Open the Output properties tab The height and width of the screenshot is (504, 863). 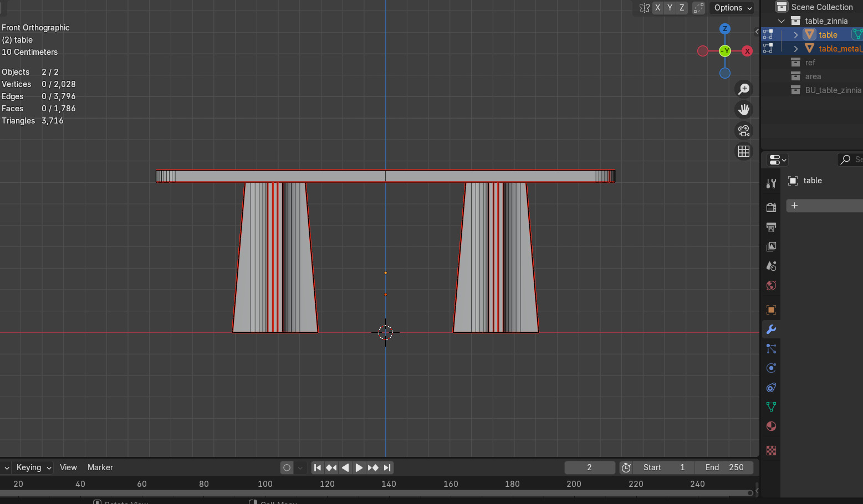pyautogui.click(x=771, y=227)
